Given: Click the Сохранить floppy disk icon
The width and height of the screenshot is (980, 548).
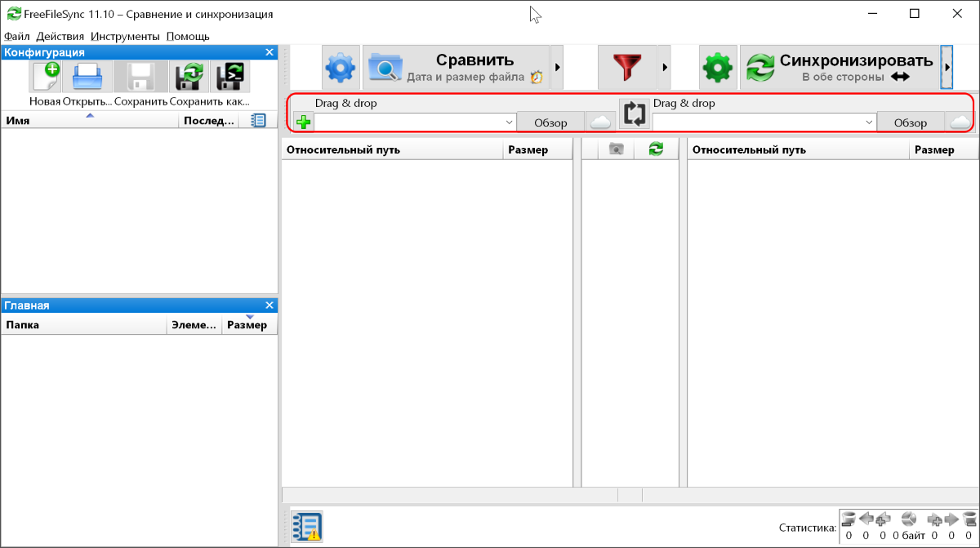Looking at the screenshot, I should pos(140,76).
